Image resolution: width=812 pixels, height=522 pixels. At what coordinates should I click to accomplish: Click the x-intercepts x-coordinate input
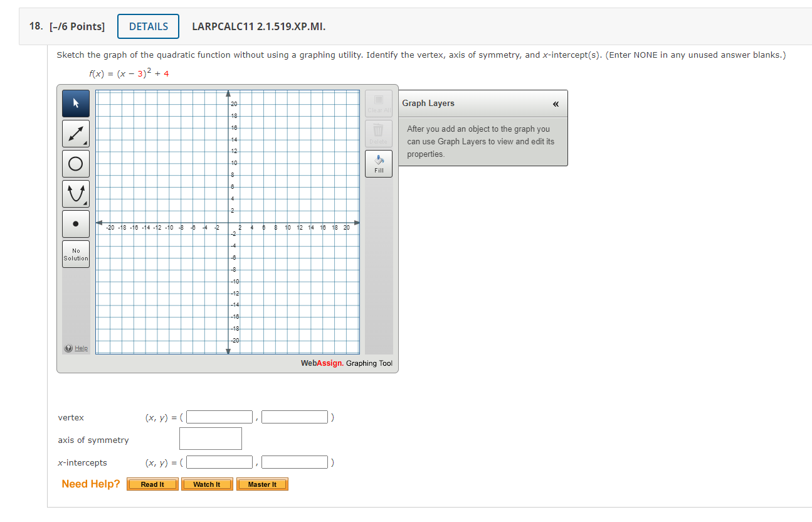(220, 462)
